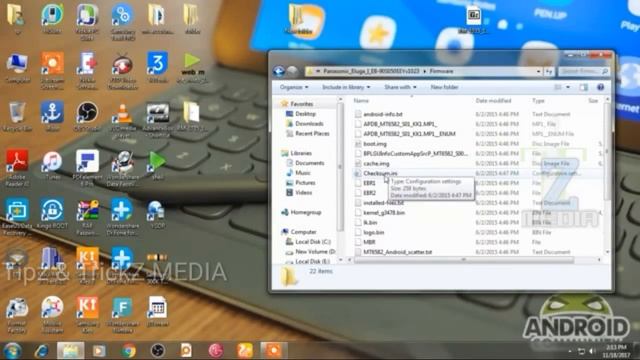Open the OBS Studio desktop shortcut
The width and height of the screenshot is (640, 360).
tap(87, 116)
